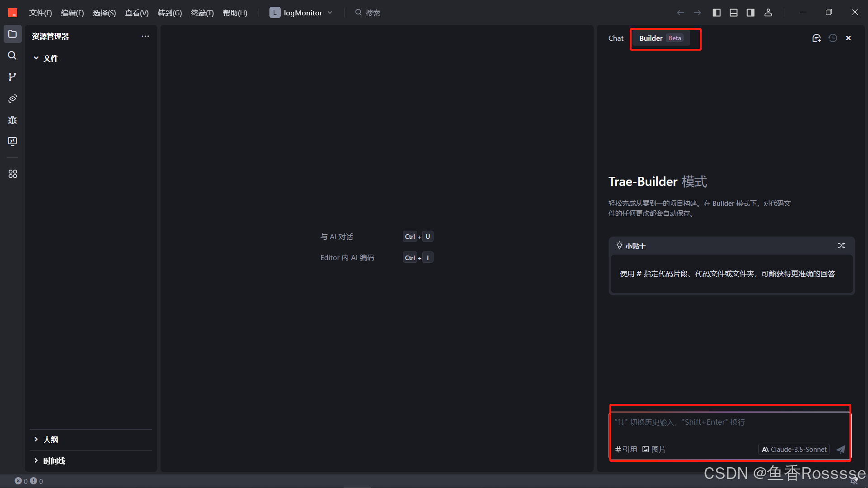Close the AI side panel
868x488 pixels.
(x=849, y=38)
